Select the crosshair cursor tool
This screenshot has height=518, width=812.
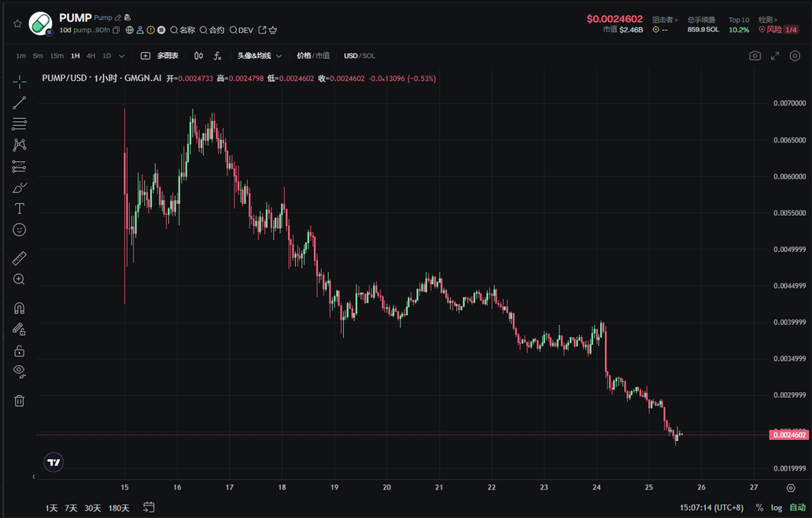(x=19, y=81)
